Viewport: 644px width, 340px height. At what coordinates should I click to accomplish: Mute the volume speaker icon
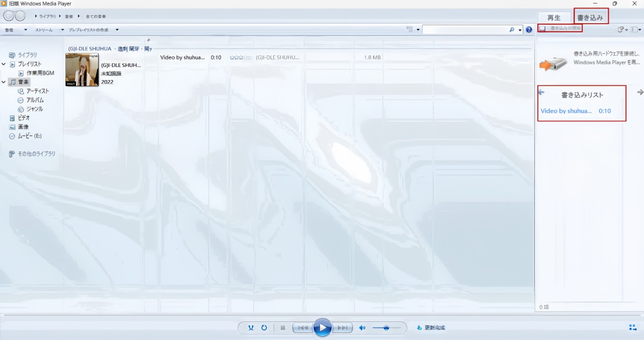362,328
